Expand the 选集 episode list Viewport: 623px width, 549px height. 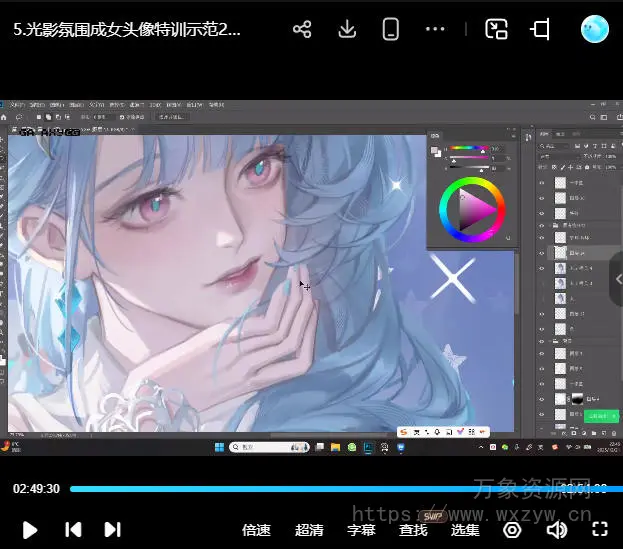pos(465,530)
